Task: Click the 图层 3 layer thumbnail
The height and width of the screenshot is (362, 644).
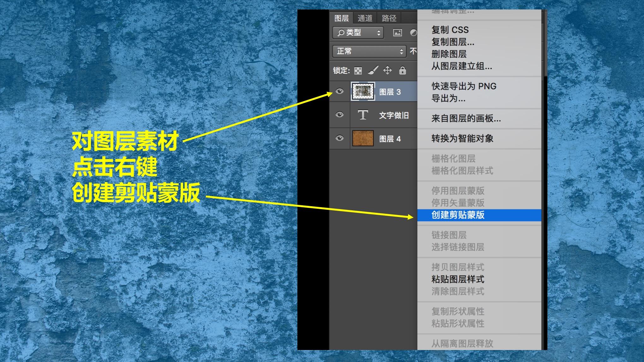Action: [x=363, y=91]
